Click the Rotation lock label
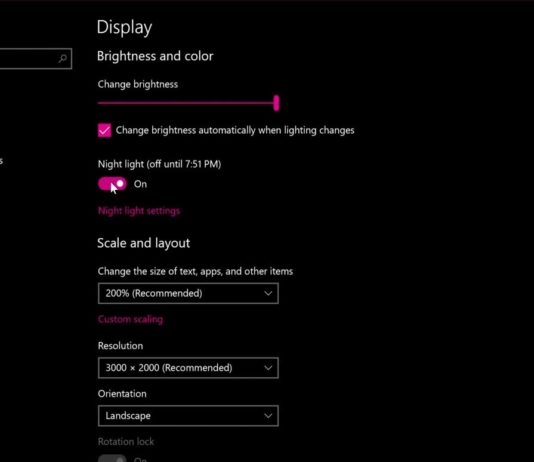Image resolution: width=534 pixels, height=462 pixels. (126, 442)
